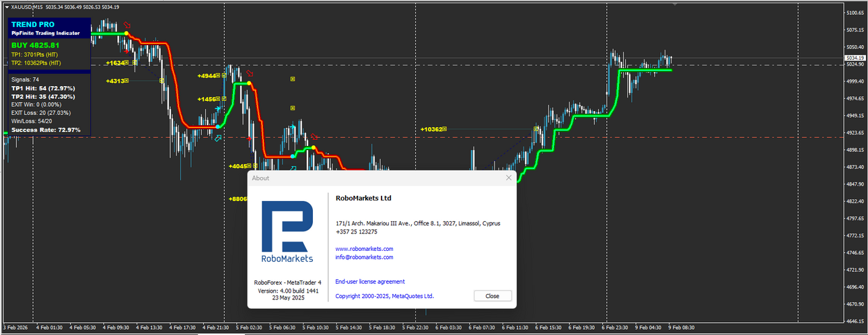The height and width of the screenshot is (335, 868).
Task: Click the +4944 profit label on chart
Action: coord(207,76)
